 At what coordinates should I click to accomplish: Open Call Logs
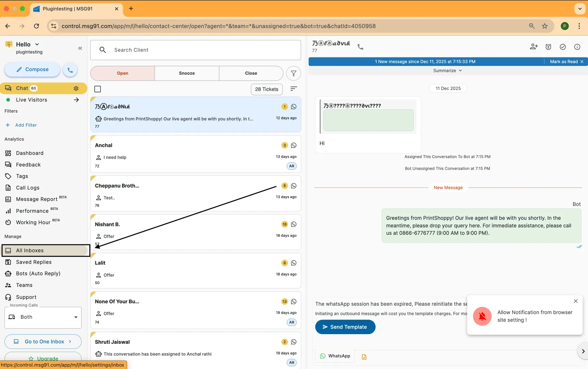tap(28, 188)
